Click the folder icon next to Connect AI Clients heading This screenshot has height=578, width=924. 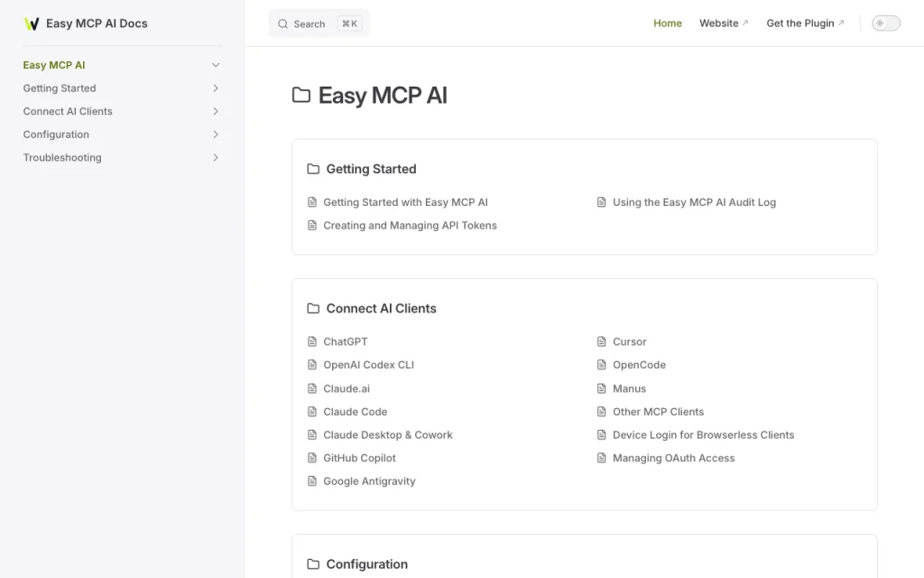point(313,309)
